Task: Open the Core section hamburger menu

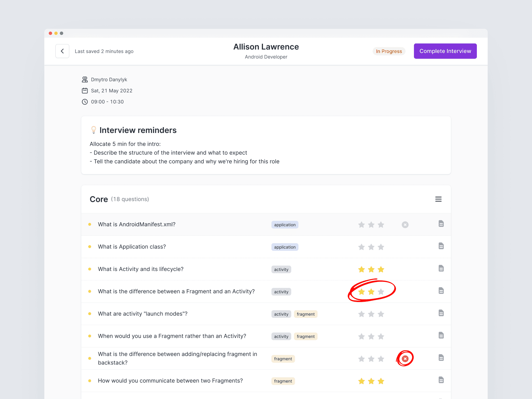Action: pyautogui.click(x=438, y=199)
